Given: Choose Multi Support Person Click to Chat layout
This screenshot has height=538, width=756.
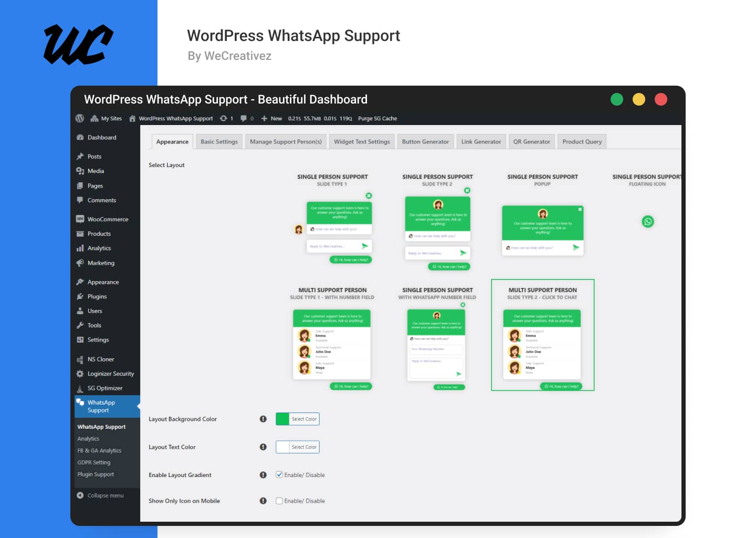Looking at the screenshot, I should (542, 335).
